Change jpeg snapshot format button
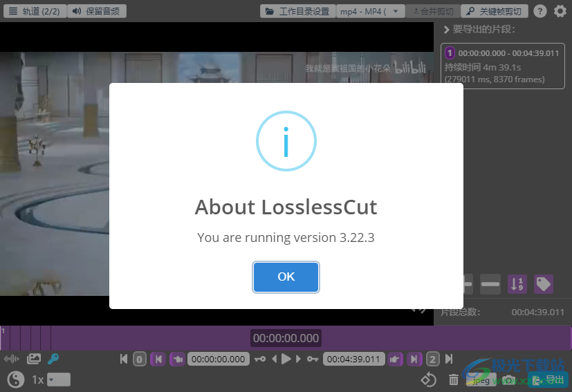Image resolution: width=572 pixels, height=392 pixels. pos(481,380)
